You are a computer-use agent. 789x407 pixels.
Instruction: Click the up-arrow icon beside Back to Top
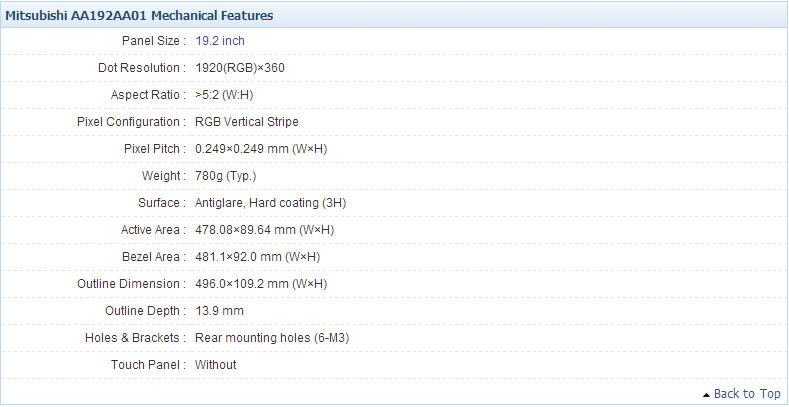click(706, 394)
